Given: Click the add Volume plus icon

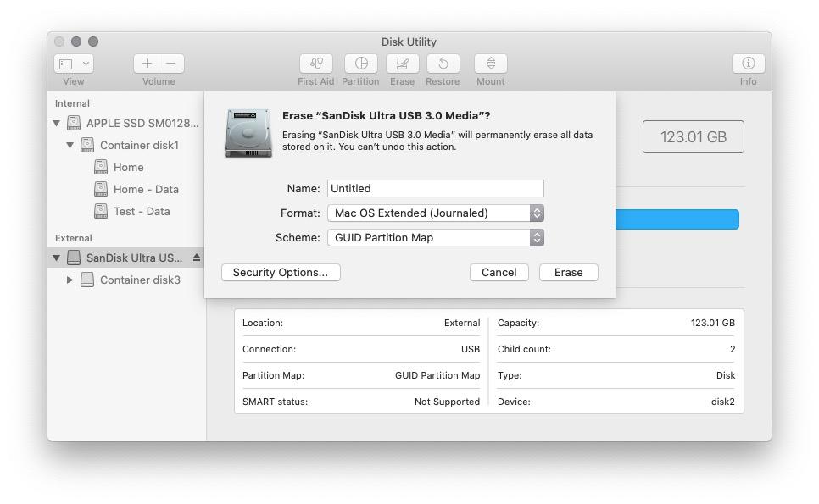Looking at the screenshot, I should pyautogui.click(x=146, y=63).
